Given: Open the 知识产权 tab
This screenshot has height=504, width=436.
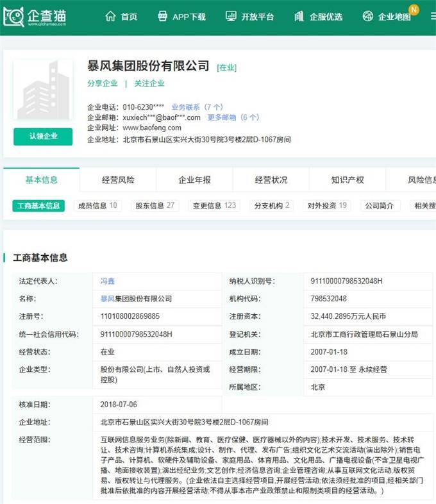Looking at the screenshot, I should pos(348,180).
